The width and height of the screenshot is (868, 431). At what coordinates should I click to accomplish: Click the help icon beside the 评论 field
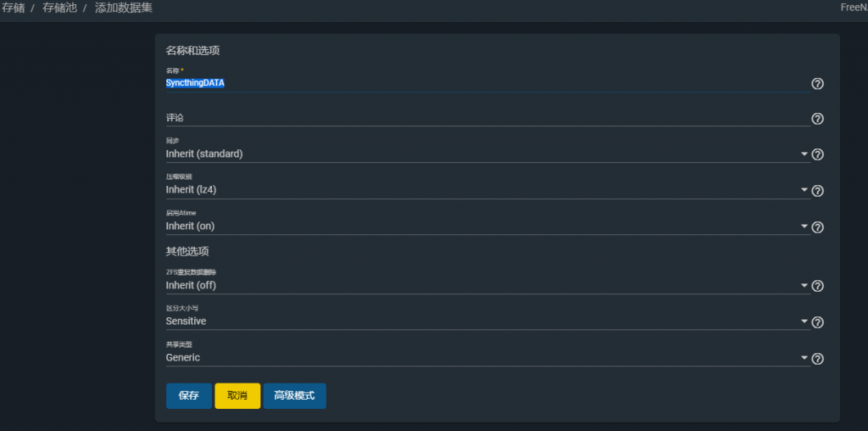pyautogui.click(x=817, y=119)
